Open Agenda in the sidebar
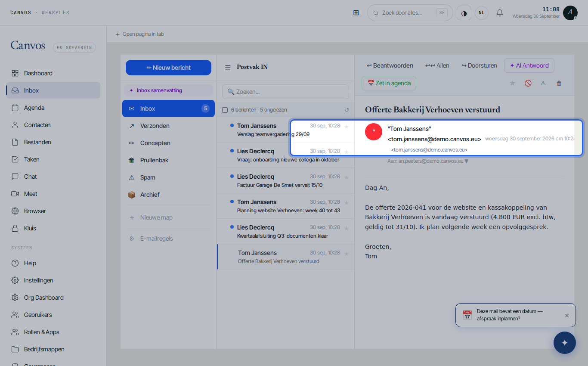Screen dimensions: 588x366 coord(53,108)
